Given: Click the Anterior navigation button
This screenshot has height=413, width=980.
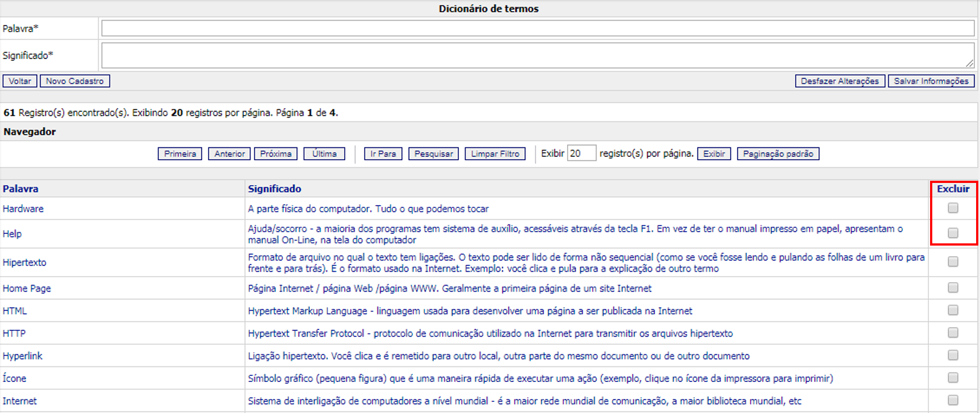Looking at the screenshot, I should coord(229,154).
